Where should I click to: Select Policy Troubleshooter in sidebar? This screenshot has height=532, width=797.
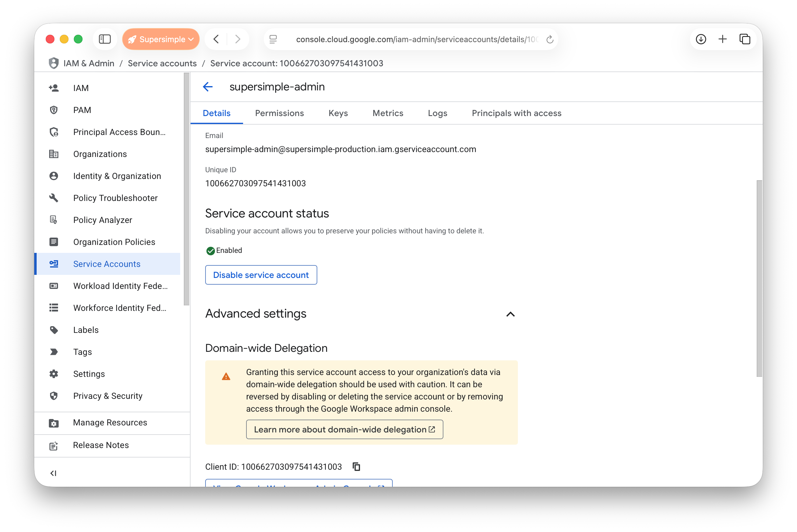click(x=115, y=198)
